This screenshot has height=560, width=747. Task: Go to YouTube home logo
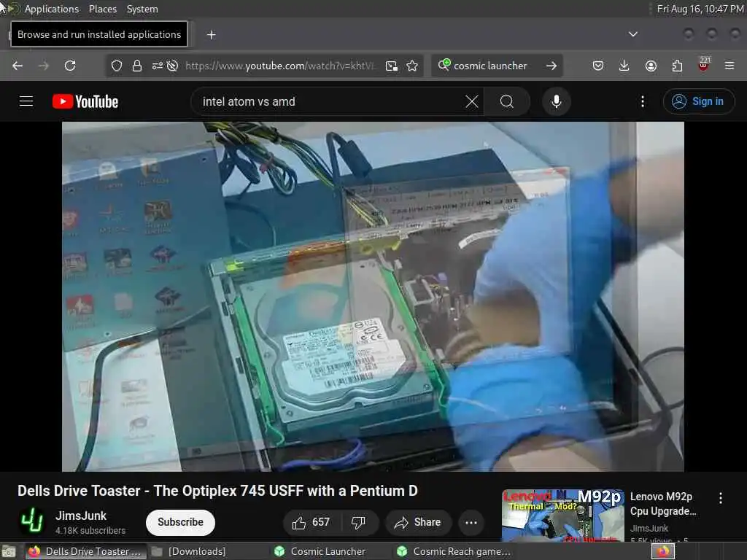pos(85,101)
